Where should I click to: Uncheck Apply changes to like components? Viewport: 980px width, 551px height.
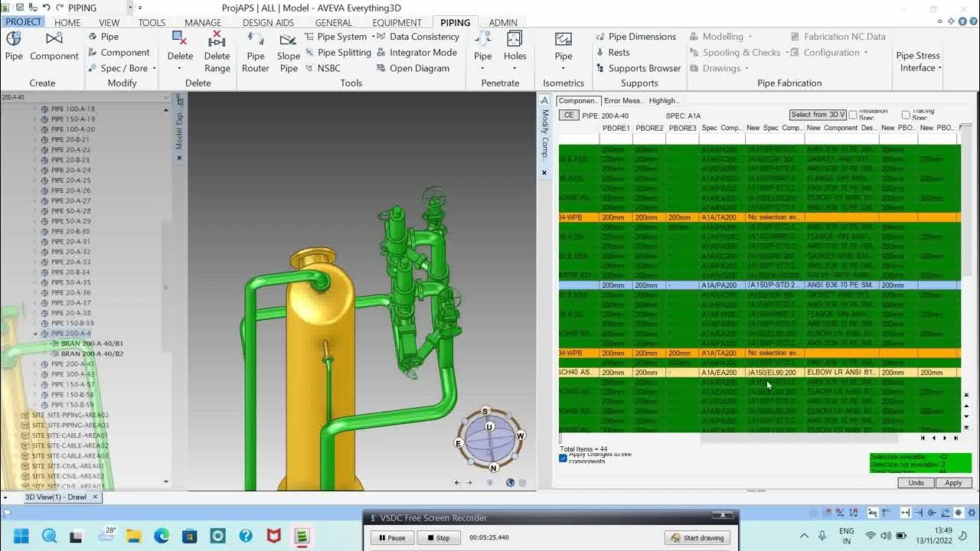coord(563,458)
